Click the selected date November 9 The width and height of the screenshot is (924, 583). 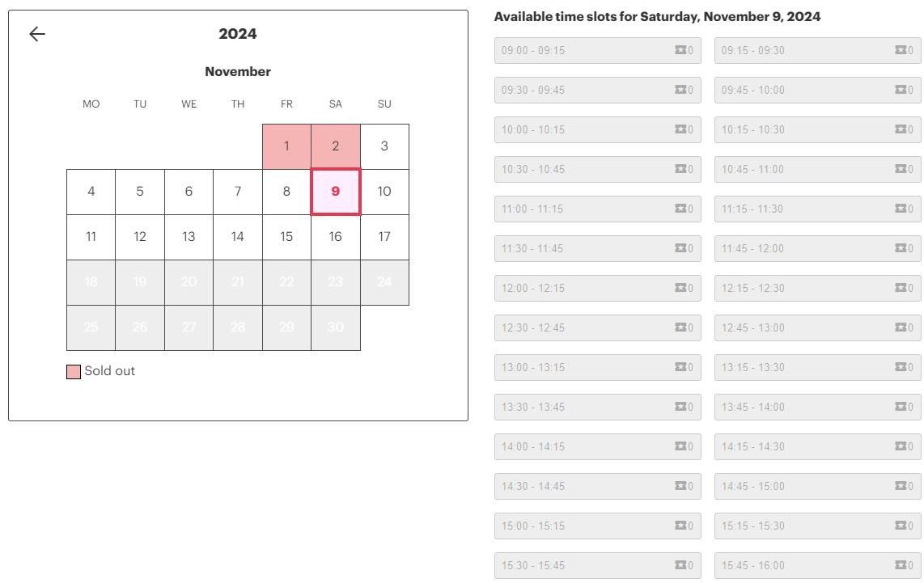(x=336, y=192)
